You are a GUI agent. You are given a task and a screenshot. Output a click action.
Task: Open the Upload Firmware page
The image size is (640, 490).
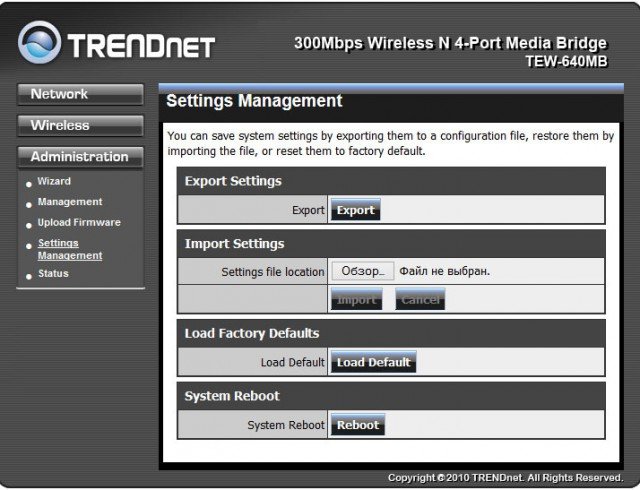[78, 222]
